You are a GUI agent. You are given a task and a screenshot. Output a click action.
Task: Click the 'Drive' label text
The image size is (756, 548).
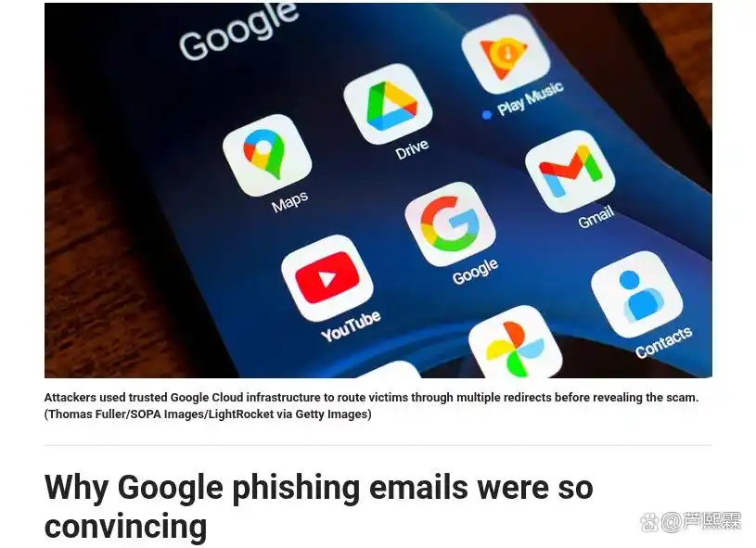(x=412, y=149)
